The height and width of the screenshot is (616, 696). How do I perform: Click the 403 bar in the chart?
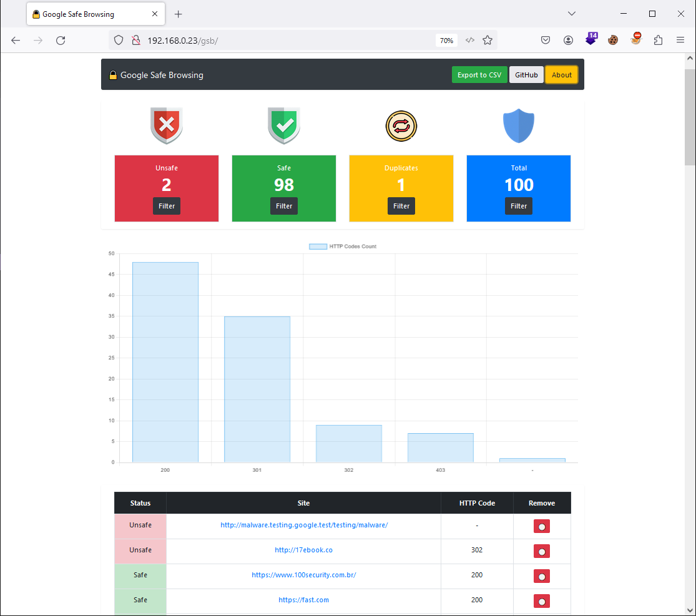440,447
